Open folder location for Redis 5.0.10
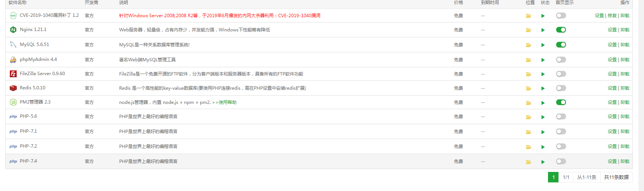Viewport: 644px width, 191px height. (x=528, y=88)
